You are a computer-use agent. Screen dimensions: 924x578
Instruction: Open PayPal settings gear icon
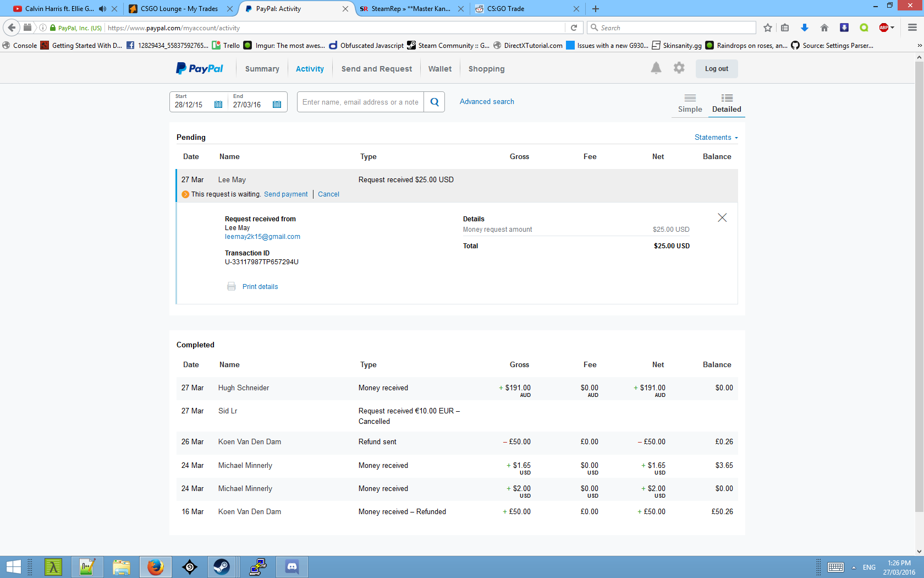679,68
